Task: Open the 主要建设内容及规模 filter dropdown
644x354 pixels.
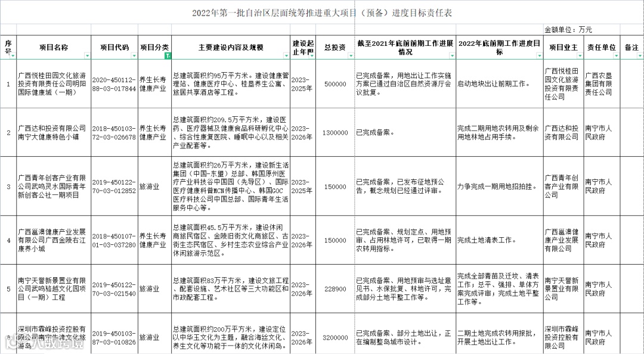Action: pyautogui.click(x=286, y=56)
